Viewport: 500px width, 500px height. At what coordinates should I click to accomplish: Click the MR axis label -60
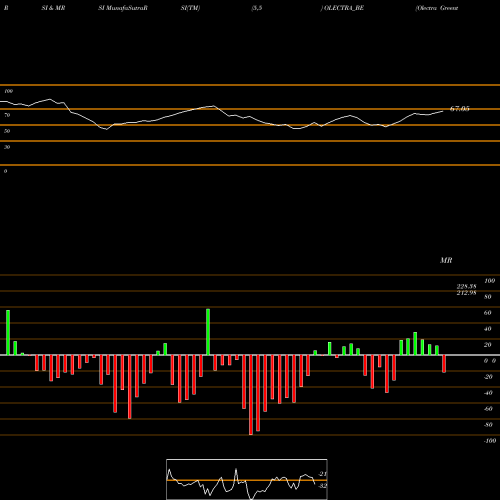488,409
